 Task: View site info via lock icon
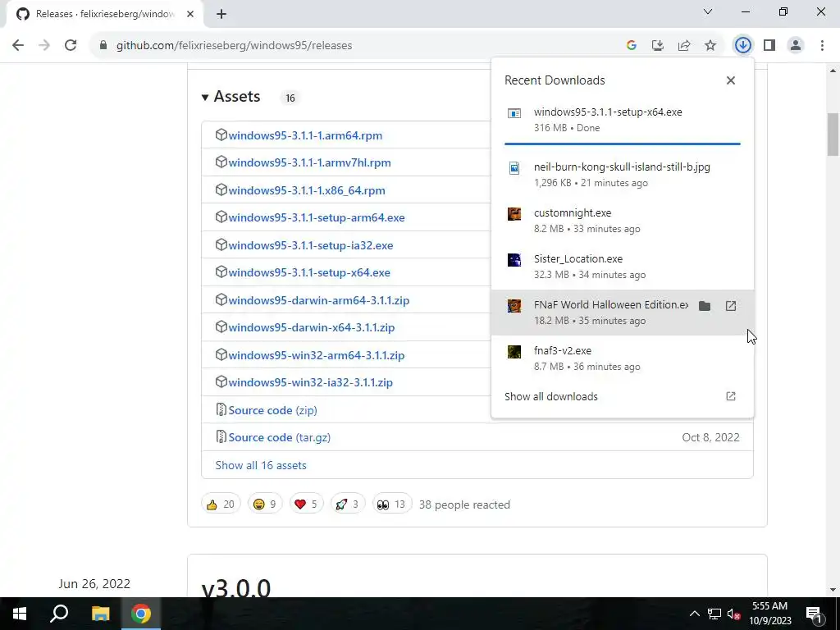coord(103,46)
